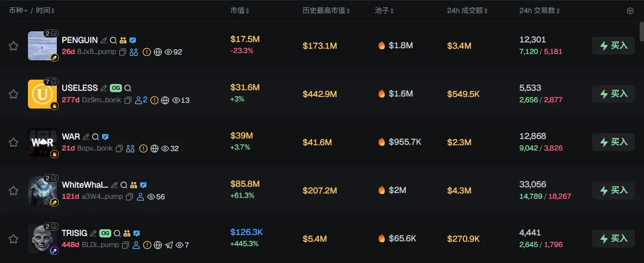Viewport: 644px width, 263px height.
Task: Star the WAR token as favorite
Action: click(x=13, y=142)
